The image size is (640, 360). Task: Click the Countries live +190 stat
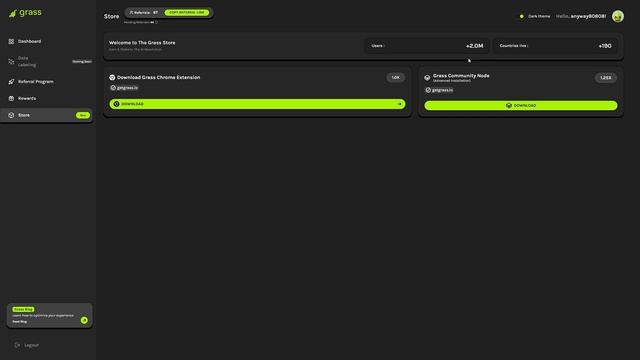556,46
